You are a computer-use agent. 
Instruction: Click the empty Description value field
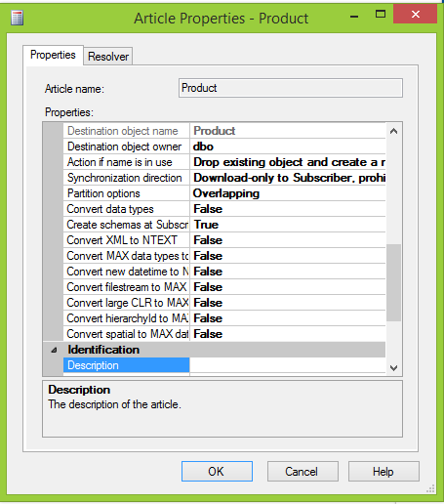pyautogui.click(x=288, y=365)
